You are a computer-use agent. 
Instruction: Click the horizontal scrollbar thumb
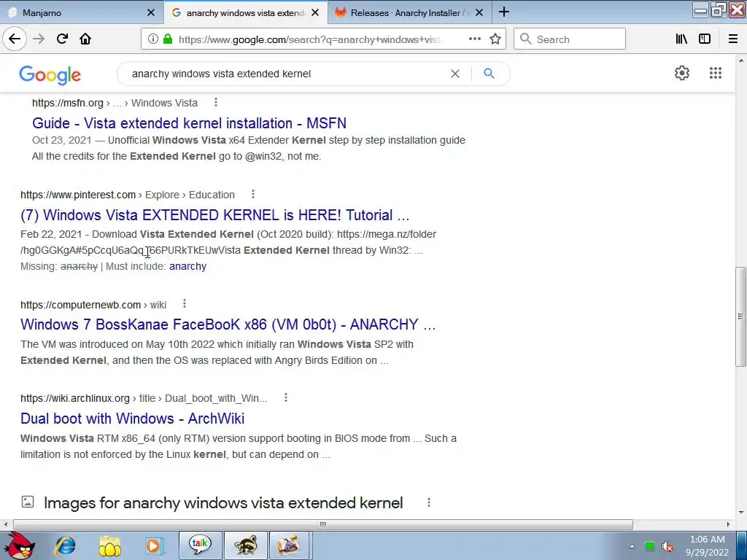323,524
